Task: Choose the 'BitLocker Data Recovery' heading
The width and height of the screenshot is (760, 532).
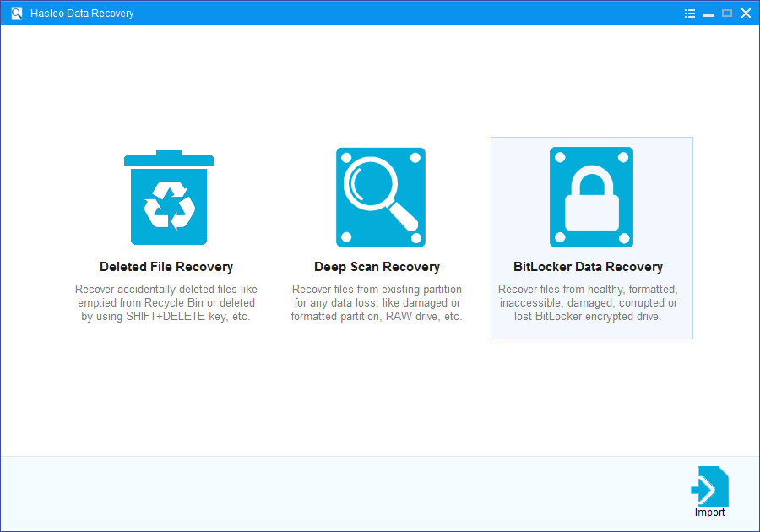Action: [x=588, y=267]
